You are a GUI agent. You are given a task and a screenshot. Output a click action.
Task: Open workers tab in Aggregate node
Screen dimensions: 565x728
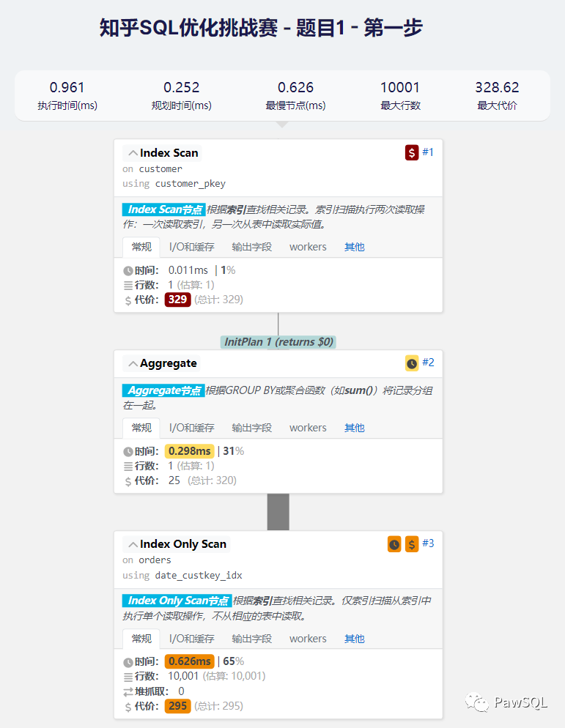click(308, 428)
